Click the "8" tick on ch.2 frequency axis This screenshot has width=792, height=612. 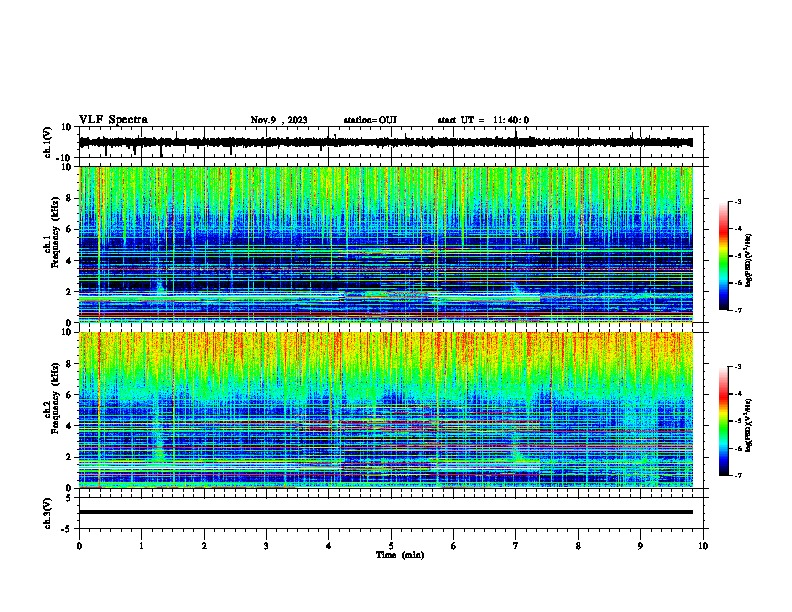(x=69, y=364)
